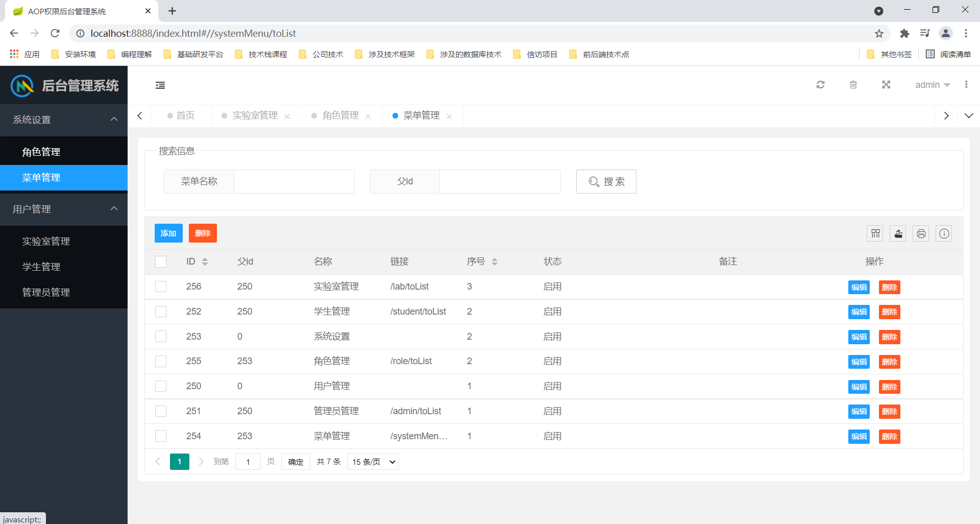
Task: Check the row for ID 255
Action: [161, 362]
